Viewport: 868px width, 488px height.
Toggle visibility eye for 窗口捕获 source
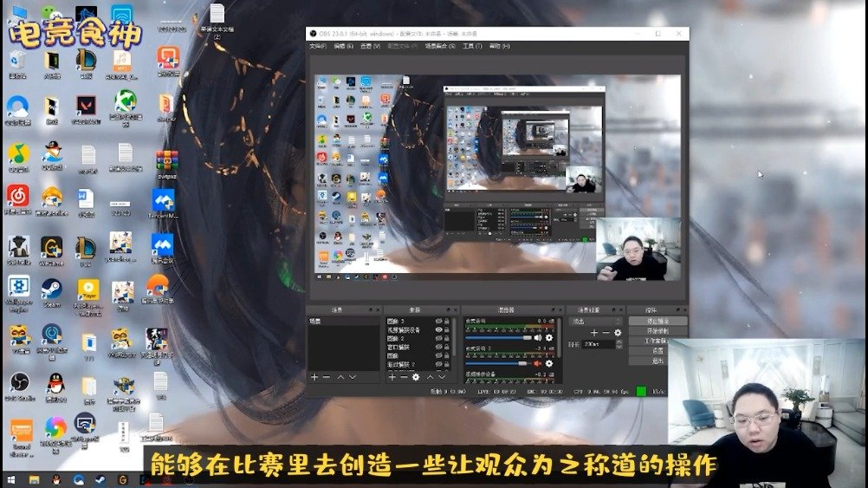438,348
